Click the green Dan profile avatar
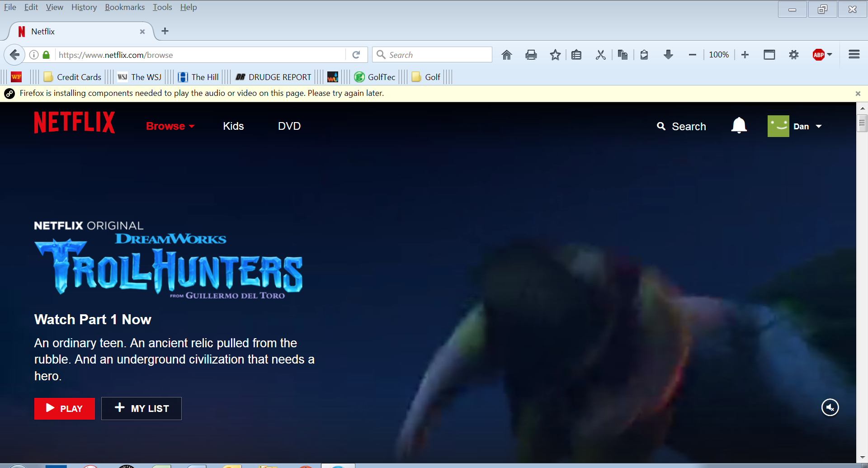868x468 pixels. pyautogui.click(x=778, y=126)
